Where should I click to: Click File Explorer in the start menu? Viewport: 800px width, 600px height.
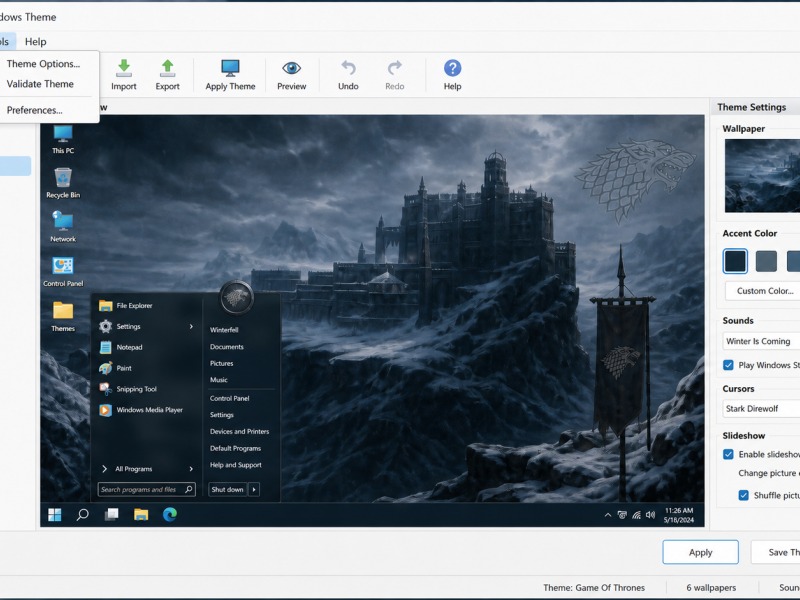[134, 306]
